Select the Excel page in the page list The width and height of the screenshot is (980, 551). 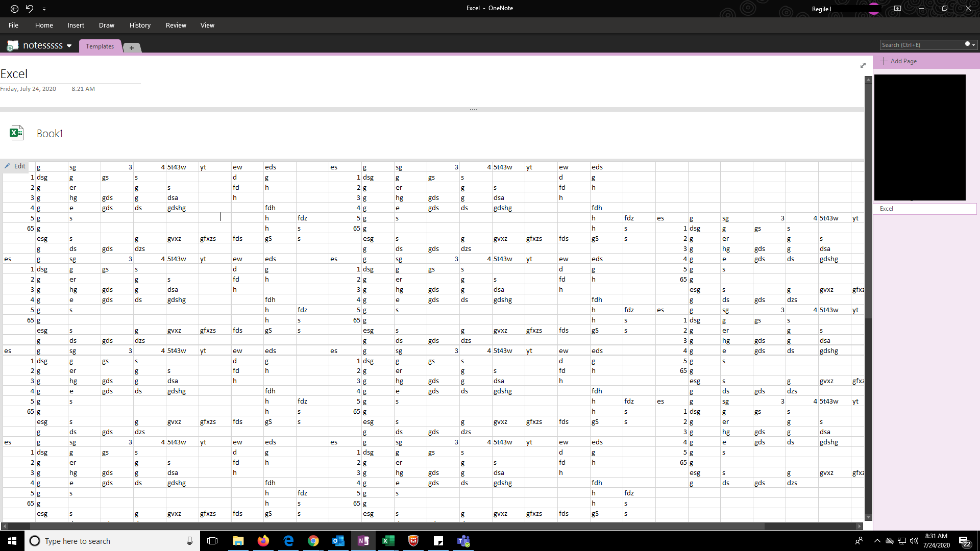pos(924,209)
